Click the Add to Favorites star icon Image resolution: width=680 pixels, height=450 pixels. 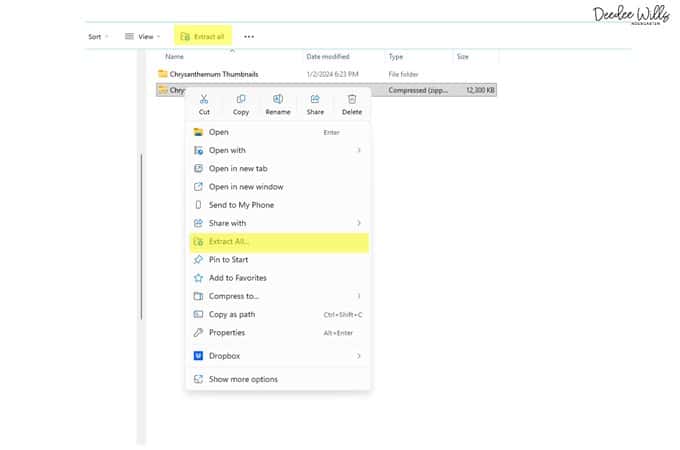[x=198, y=278]
